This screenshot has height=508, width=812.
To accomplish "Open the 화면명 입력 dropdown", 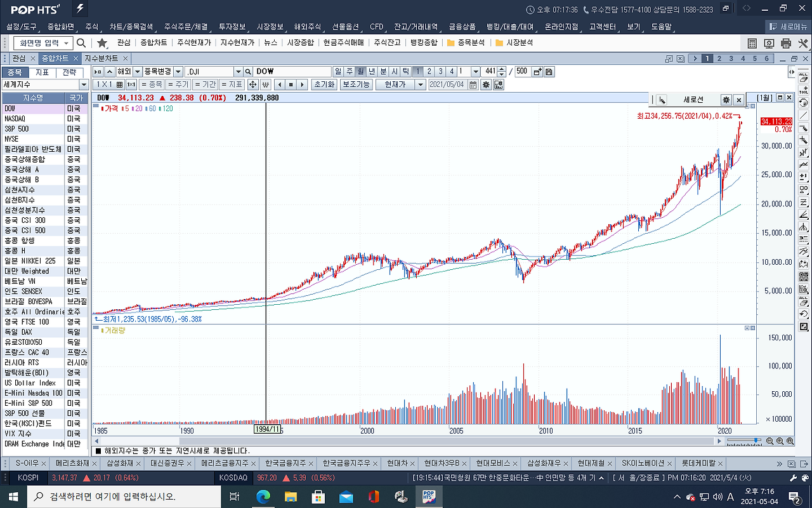I will point(67,43).
